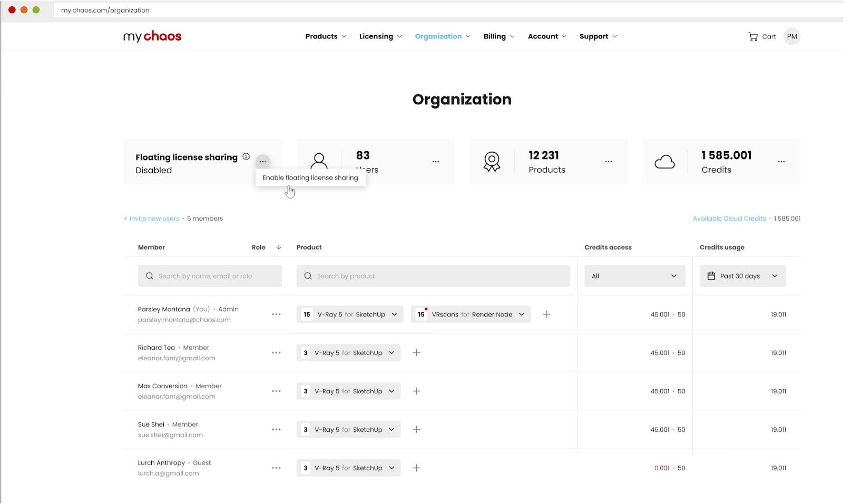Image resolution: width=852 pixels, height=504 pixels.
Task: Click the product search magnifier icon
Action: point(308,276)
